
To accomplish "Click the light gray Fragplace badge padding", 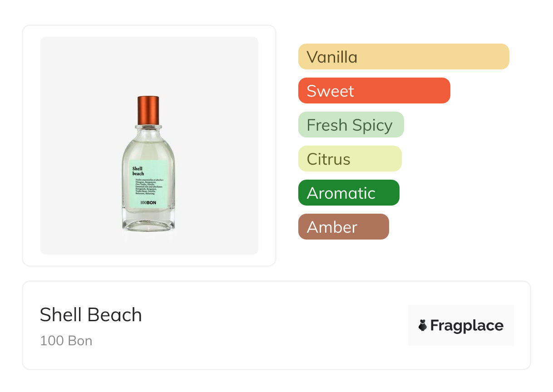I will (461, 311).
